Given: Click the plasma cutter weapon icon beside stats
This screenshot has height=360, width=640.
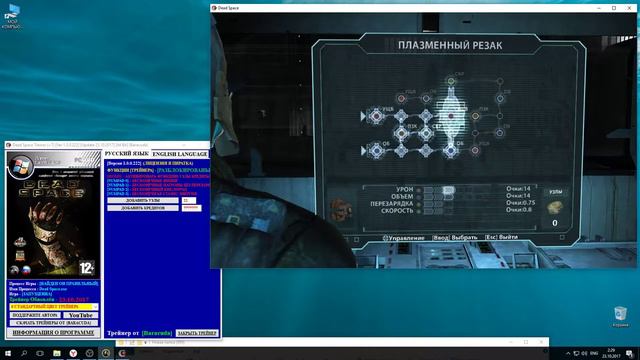Looking at the screenshot, I should click(341, 209).
